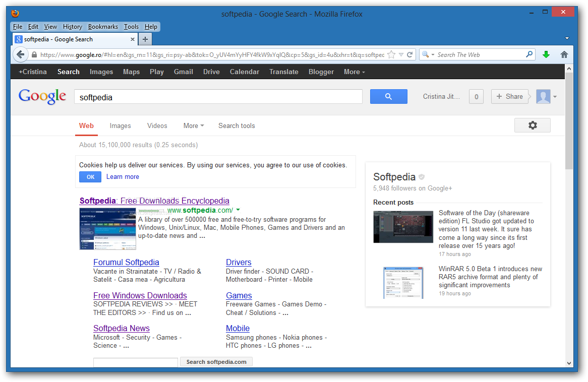Click the Firefox application icon
This screenshot has width=588, height=382.
click(x=15, y=14)
